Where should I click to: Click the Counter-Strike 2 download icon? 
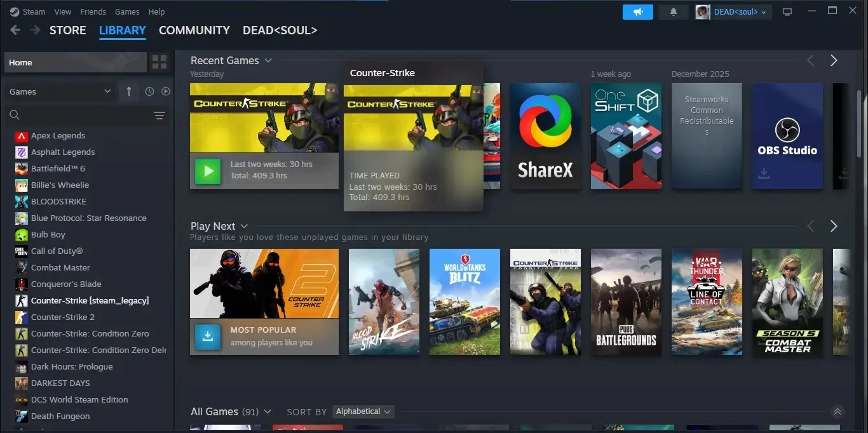click(208, 336)
